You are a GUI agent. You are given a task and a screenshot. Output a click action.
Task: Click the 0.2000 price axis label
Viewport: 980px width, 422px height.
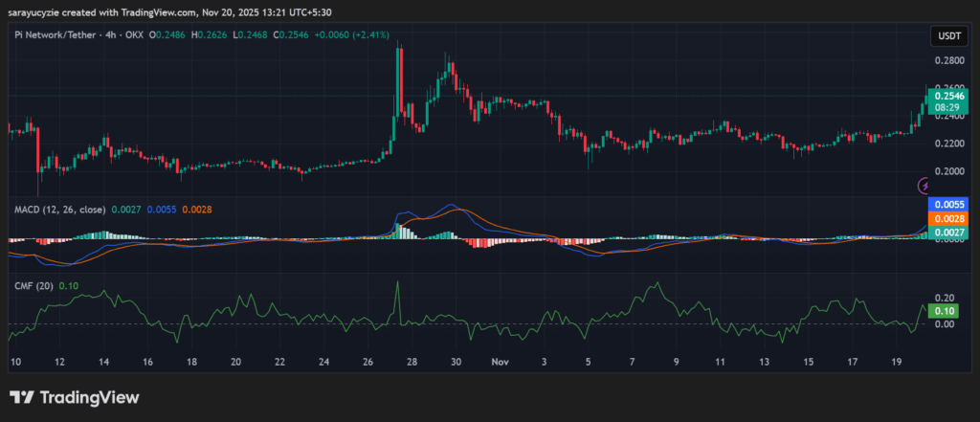click(x=949, y=171)
